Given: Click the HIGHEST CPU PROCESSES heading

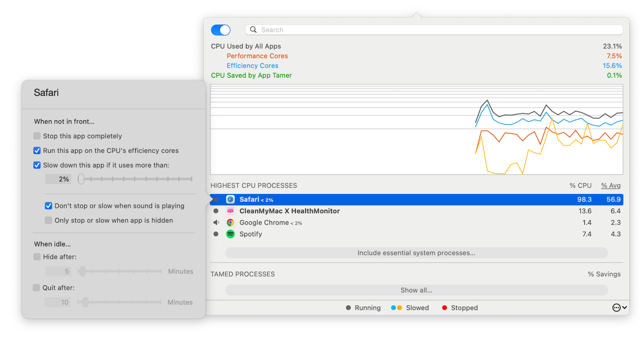Looking at the screenshot, I should pyautogui.click(x=254, y=186).
